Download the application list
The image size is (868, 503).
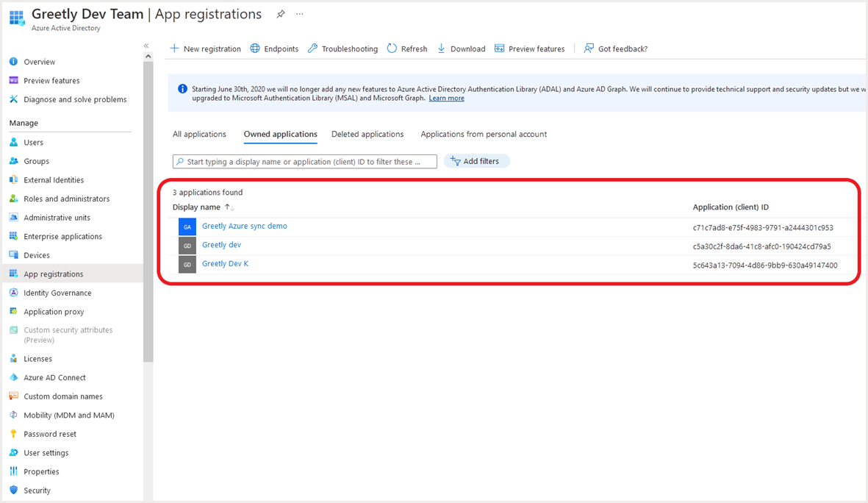tap(461, 49)
